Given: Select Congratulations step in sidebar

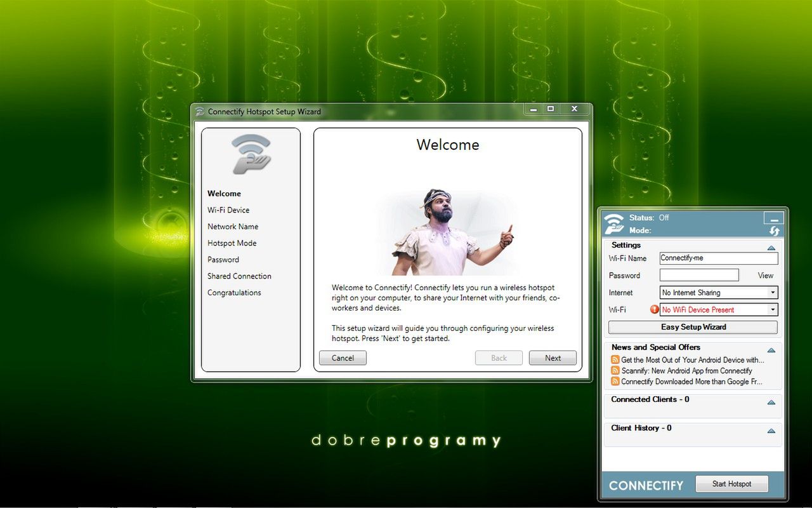Looking at the screenshot, I should coord(234,293).
